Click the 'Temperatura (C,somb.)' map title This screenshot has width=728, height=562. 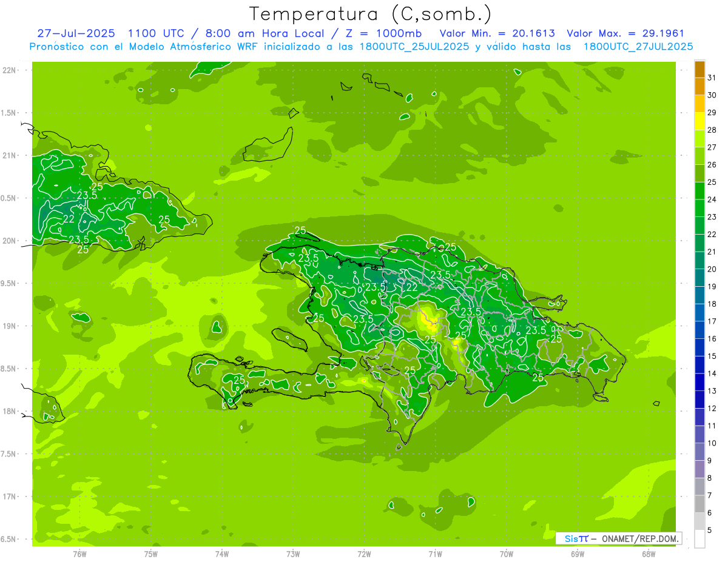(369, 14)
